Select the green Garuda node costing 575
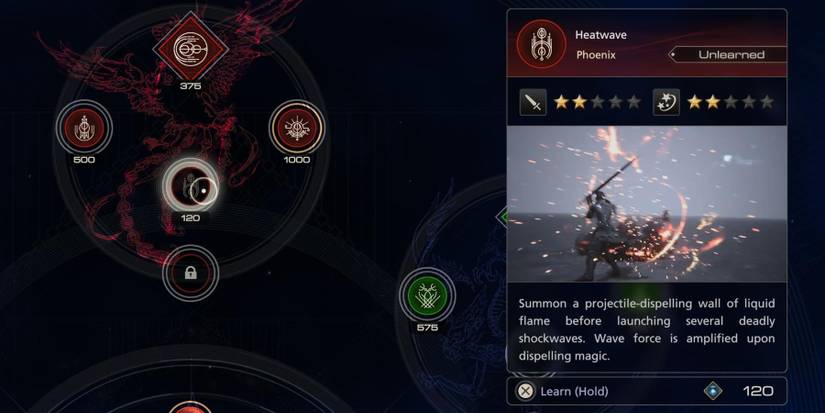Viewport: 825px width, 413px height. (x=427, y=295)
